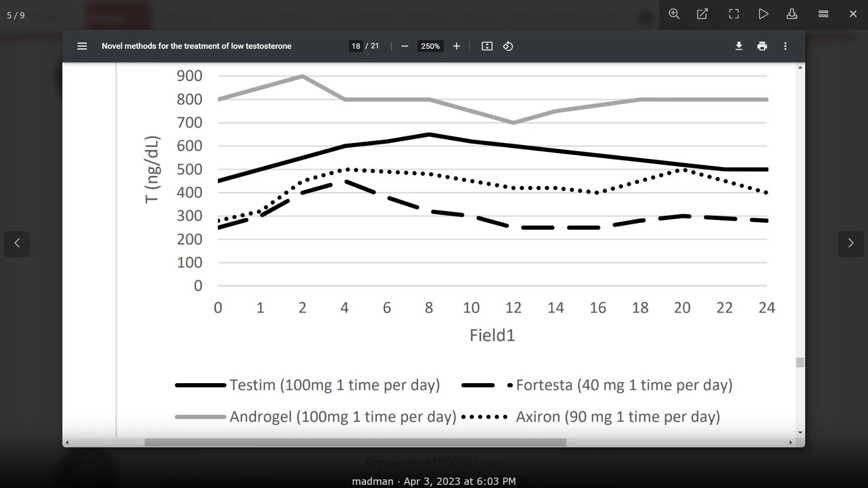
Task: Click the 250% zoom level field
Action: point(430,46)
